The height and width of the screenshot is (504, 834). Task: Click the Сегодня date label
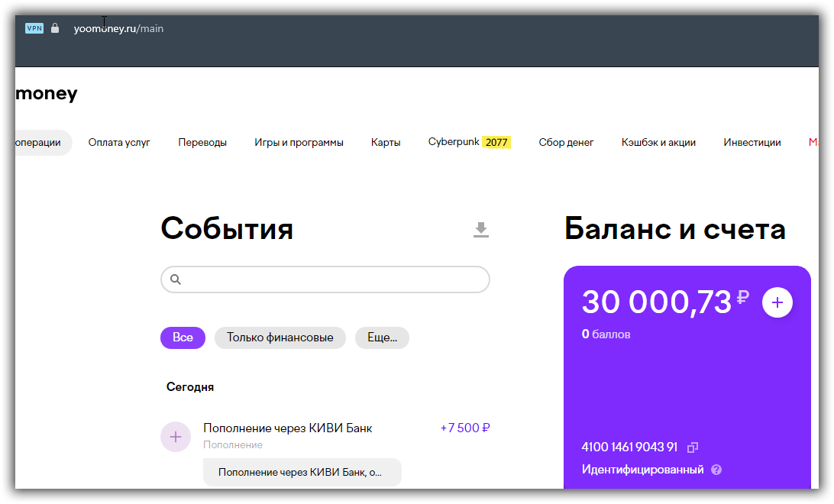coord(190,387)
